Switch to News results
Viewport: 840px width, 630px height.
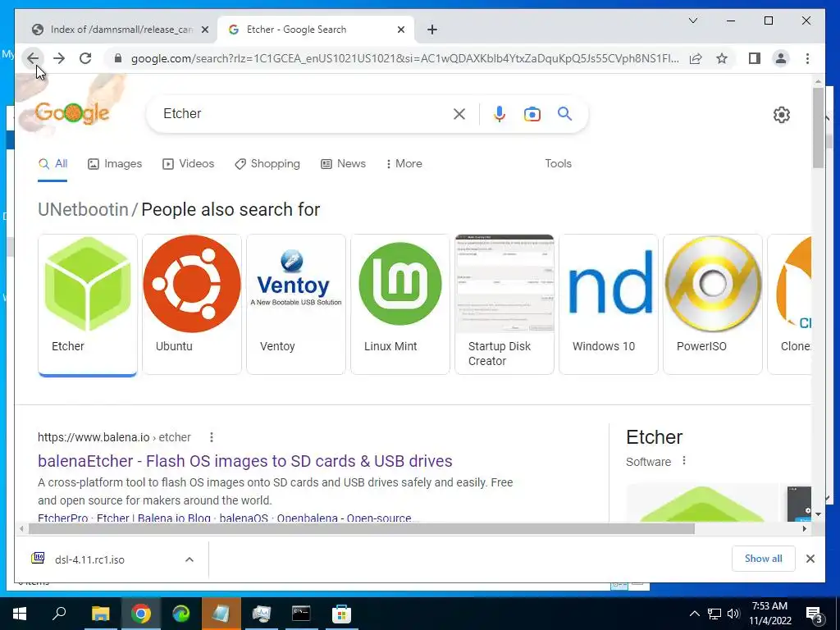click(344, 164)
